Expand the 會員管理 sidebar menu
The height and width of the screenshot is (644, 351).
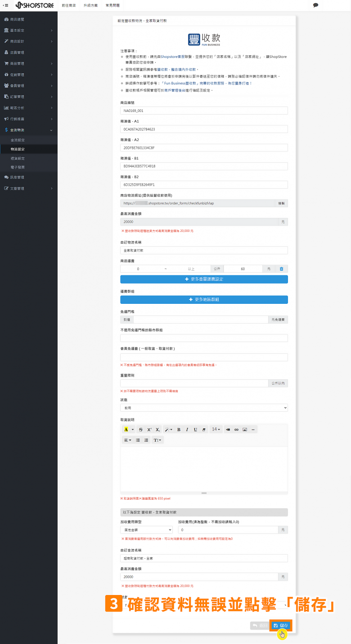click(29, 85)
